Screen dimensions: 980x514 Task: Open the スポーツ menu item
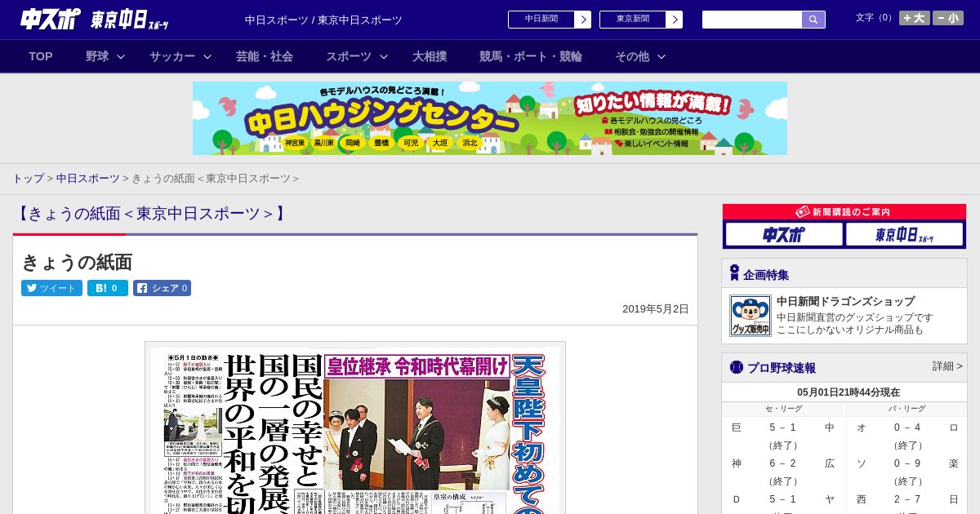click(349, 56)
